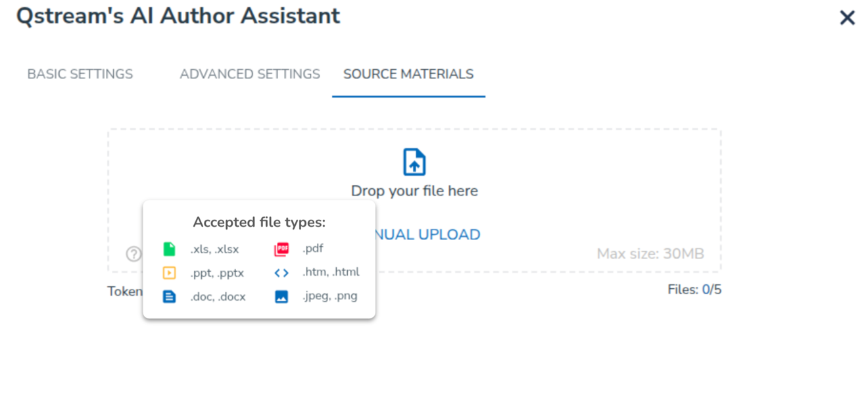Click the red PDF file icon
The image size is (868, 402).
click(x=281, y=249)
